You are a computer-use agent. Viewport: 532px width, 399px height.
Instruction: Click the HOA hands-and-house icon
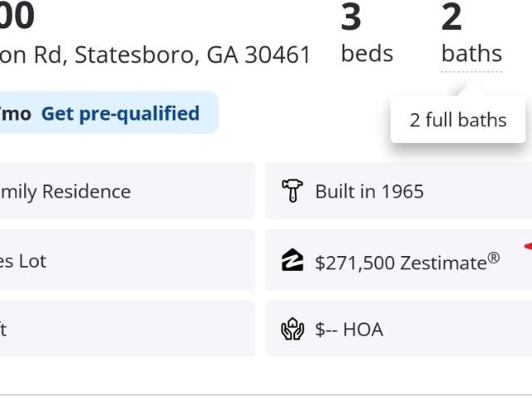pos(293,329)
